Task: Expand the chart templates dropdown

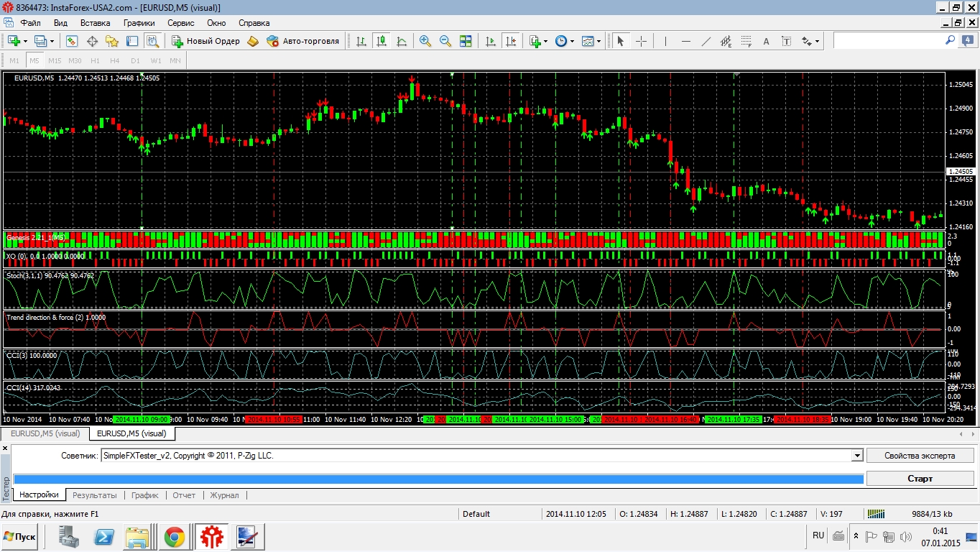Action: tap(598, 41)
